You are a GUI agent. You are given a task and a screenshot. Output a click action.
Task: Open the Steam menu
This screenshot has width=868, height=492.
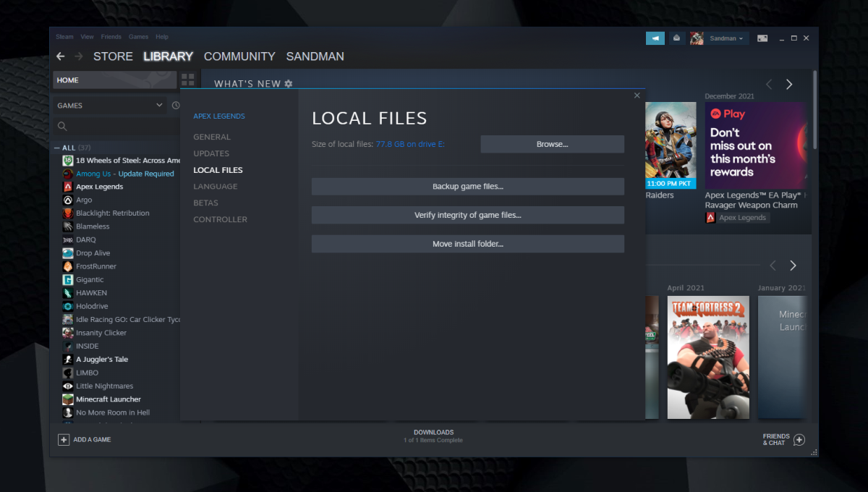click(65, 37)
